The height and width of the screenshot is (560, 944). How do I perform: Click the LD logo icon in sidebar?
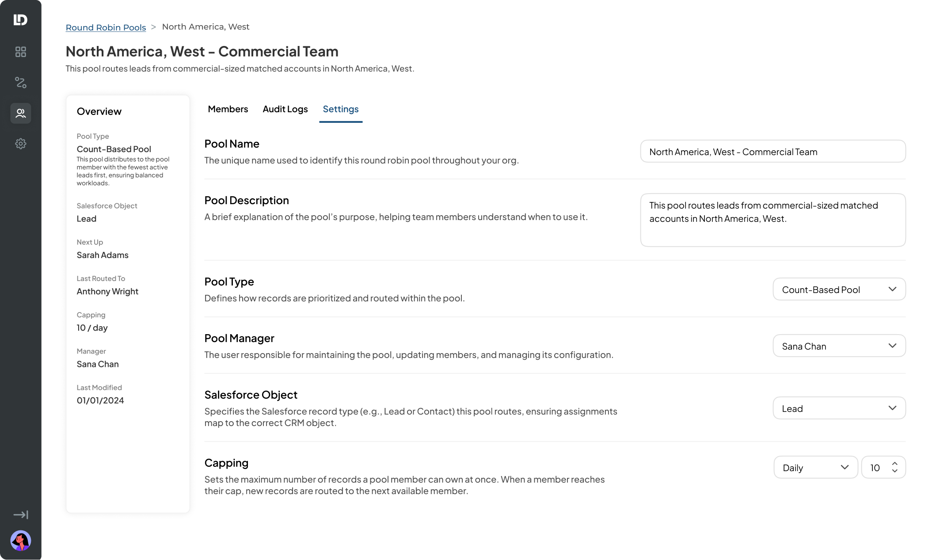tap(20, 20)
